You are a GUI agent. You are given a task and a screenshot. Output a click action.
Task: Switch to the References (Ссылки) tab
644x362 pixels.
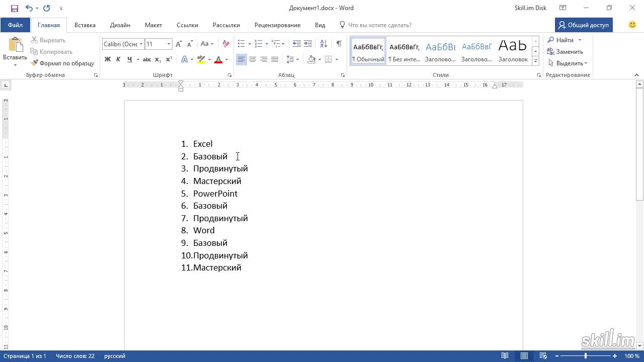[x=187, y=25]
